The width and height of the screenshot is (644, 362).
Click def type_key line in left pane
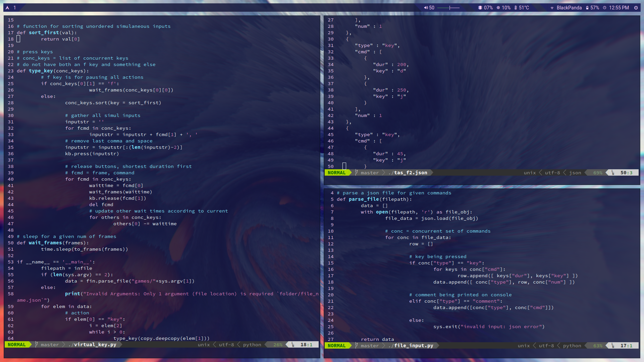tap(53, 71)
